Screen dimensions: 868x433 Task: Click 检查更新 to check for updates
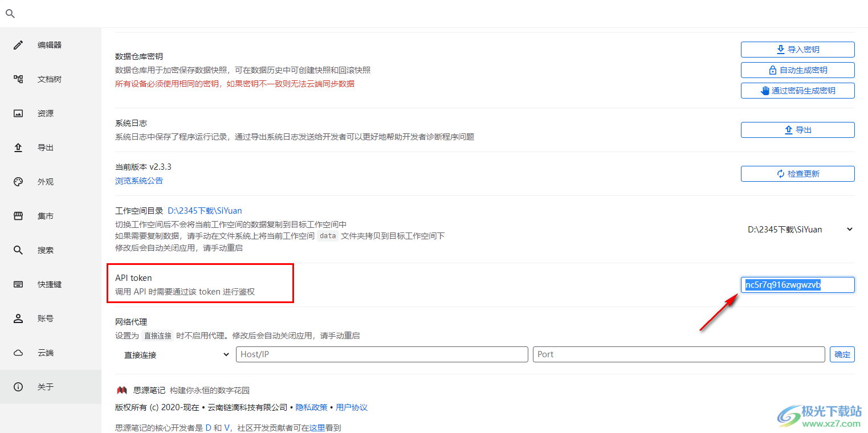(x=797, y=174)
